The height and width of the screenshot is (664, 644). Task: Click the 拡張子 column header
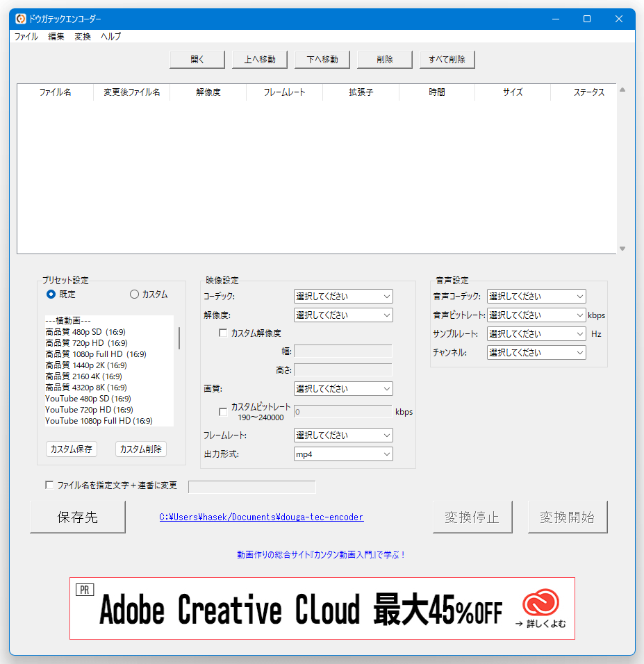tap(361, 92)
